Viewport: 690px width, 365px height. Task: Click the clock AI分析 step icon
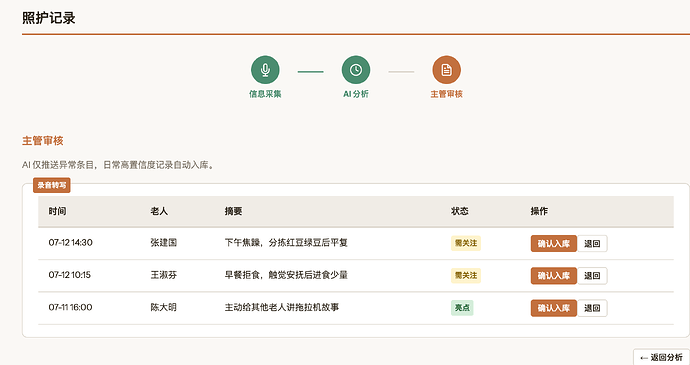click(356, 70)
